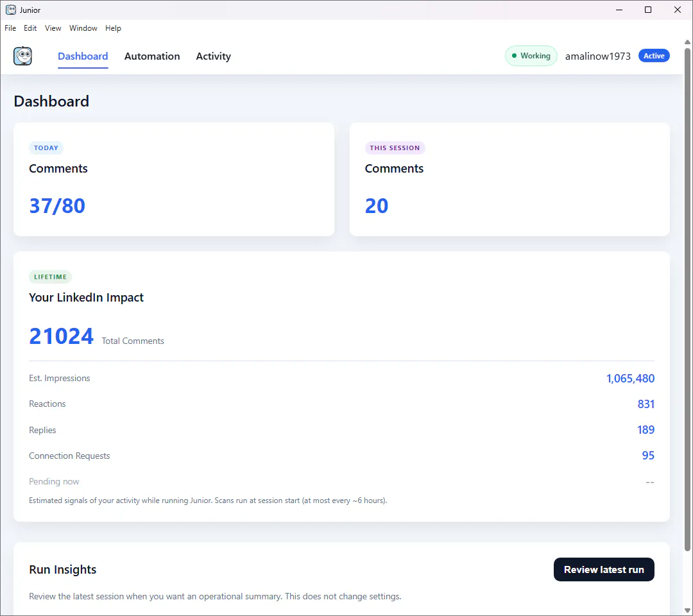
Task: Click the Working status pill
Action: coord(531,56)
